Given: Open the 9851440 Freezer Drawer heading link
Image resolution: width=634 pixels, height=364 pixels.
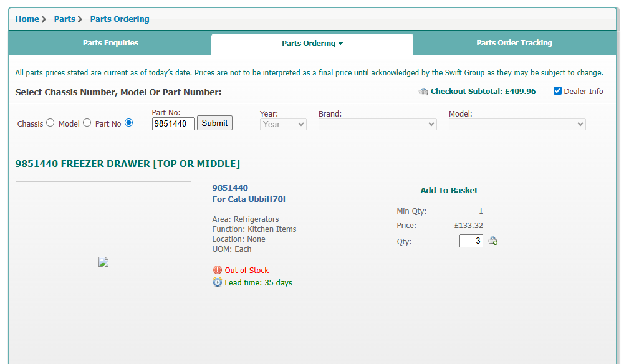Looking at the screenshot, I should [x=128, y=164].
